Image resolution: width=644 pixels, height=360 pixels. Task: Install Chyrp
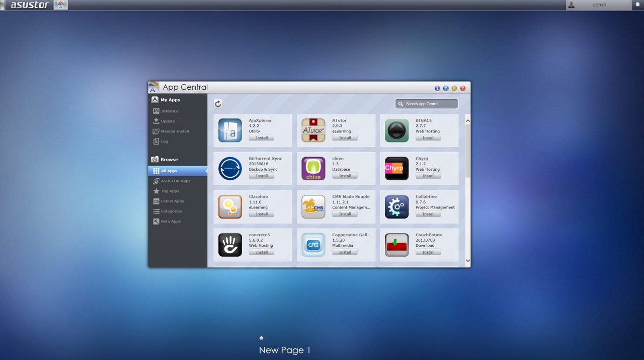[428, 176]
